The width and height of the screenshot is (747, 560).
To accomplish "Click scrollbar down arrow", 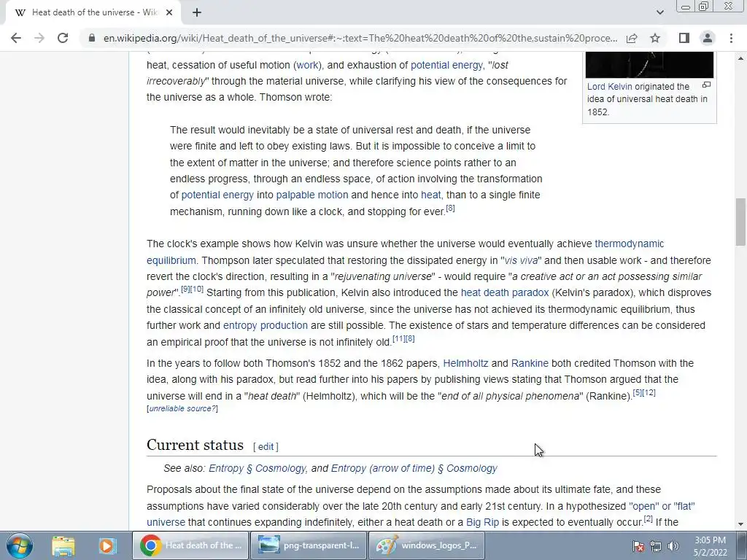I will tap(740, 524).
